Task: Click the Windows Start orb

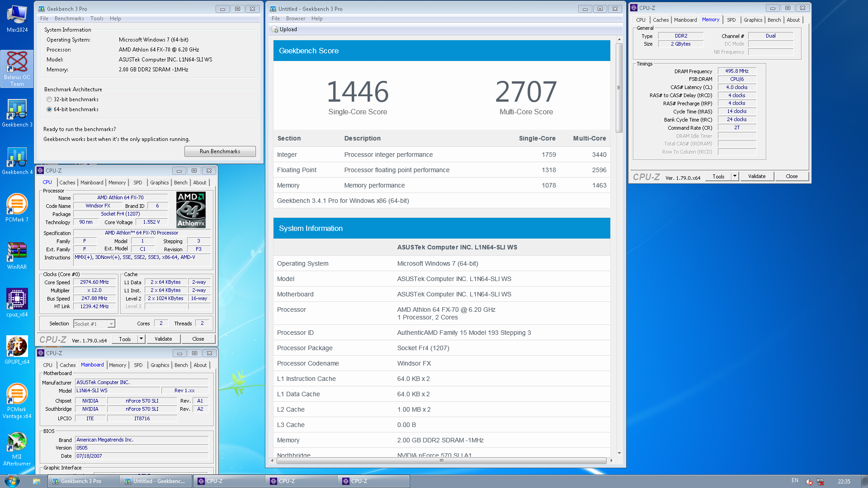Action: pos(12,481)
